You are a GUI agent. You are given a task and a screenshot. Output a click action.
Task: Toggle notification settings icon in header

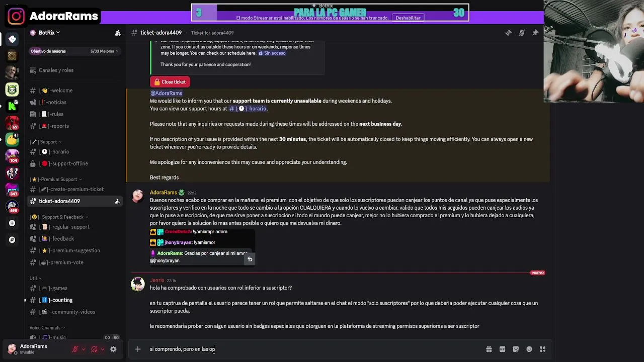pyautogui.click(x=522, y=33)
